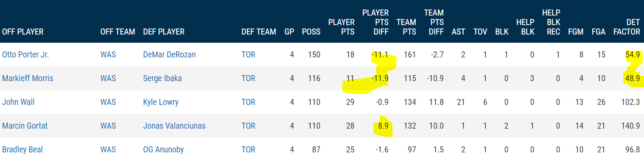Select Bradley Beal player link
Screen dimensions: 644x158
point(22,150)
